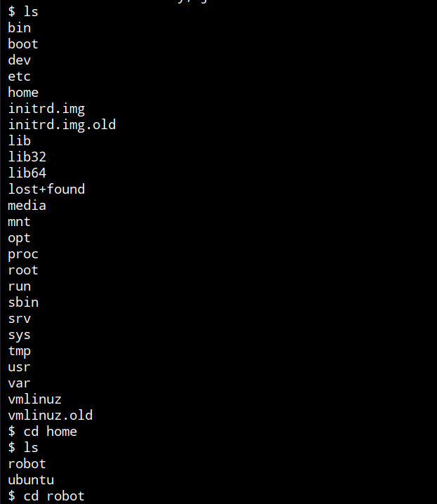Click the 'media' directory name
Image resolution: width=437 pixels, height=504 pixels.
[x=27, y=206]
